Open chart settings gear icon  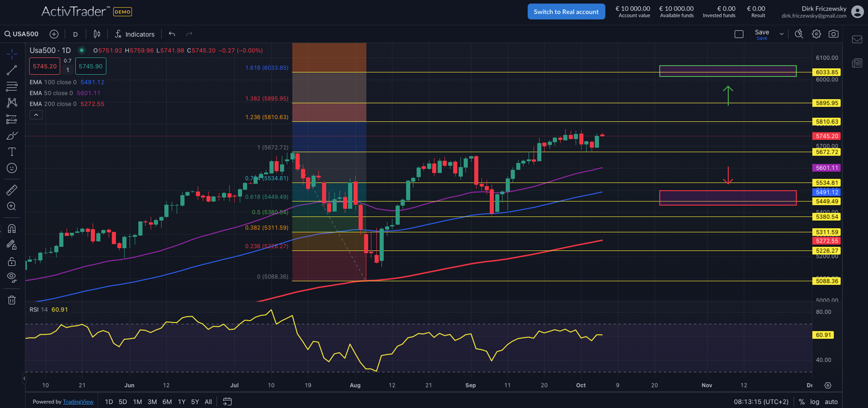(816, 34)
